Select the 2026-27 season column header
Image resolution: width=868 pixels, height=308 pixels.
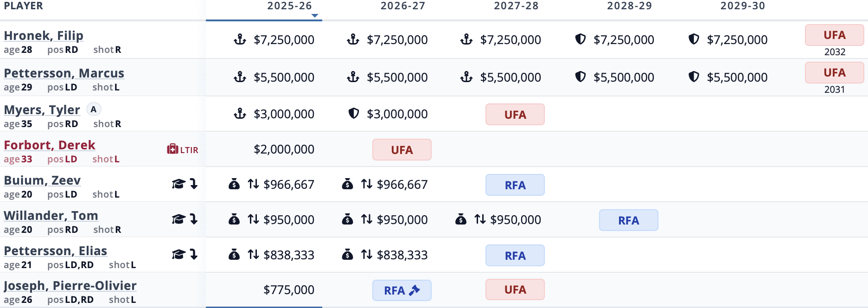coord(402,6)
